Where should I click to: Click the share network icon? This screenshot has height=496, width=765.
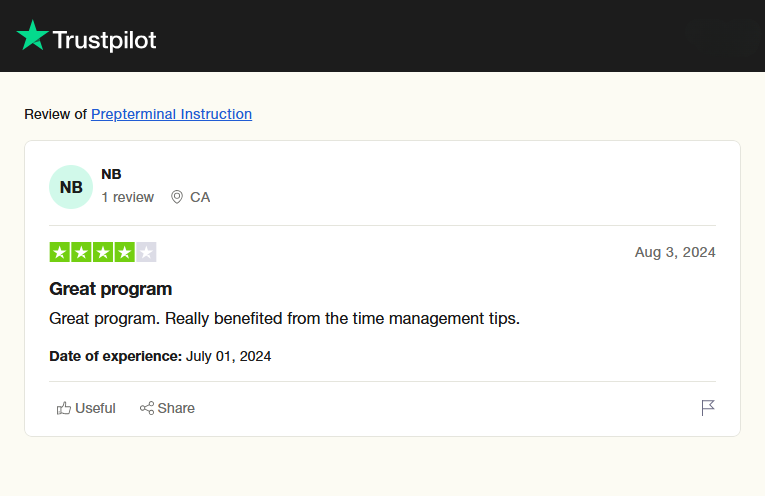tap(147, 408)
